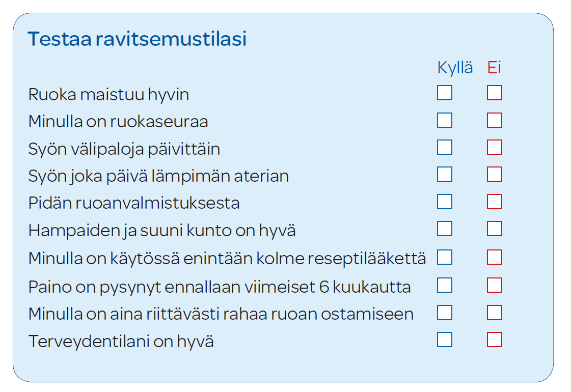Viewport: 571px width, 392px height.
Task: Tick Ei for Hampaiden ja suuni kunto
Action: click(495, 229)
